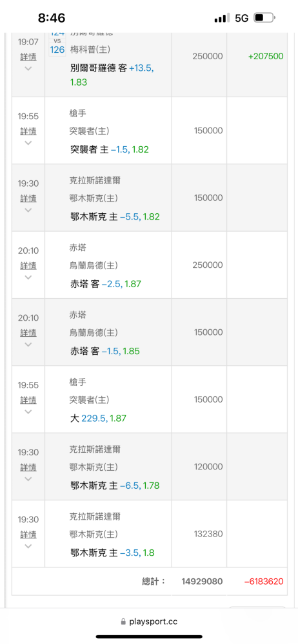Open 詳情 link for 19:07 梅科普 bet
Image resolution: width=298 pixels, height=644 pixels.
28,57
